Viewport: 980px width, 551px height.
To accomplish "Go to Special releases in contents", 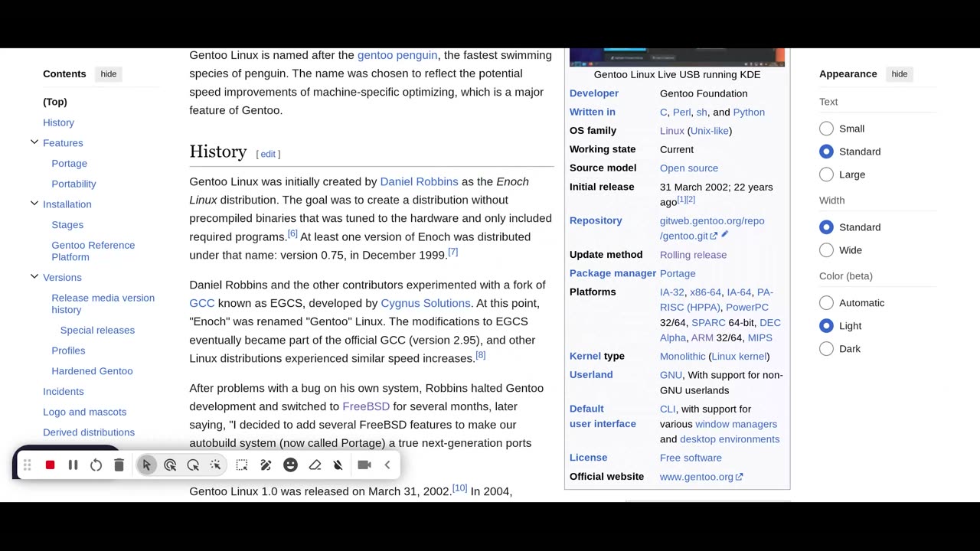I will [x=97, y=330].
